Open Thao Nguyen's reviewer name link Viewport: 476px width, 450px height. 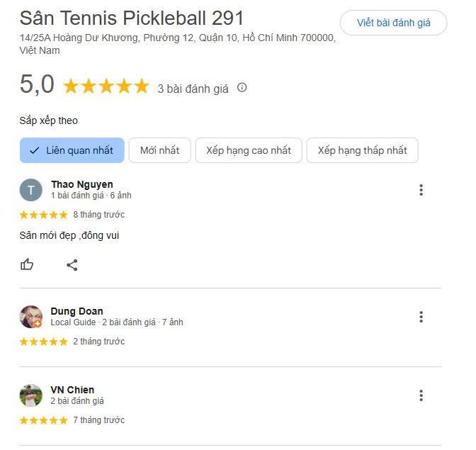pos(81,184)
